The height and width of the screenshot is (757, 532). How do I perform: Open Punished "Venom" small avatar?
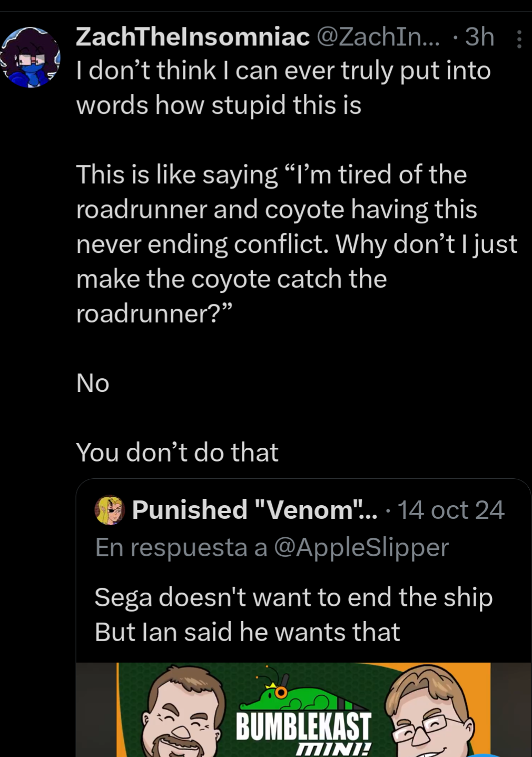(x=109, y=510)
